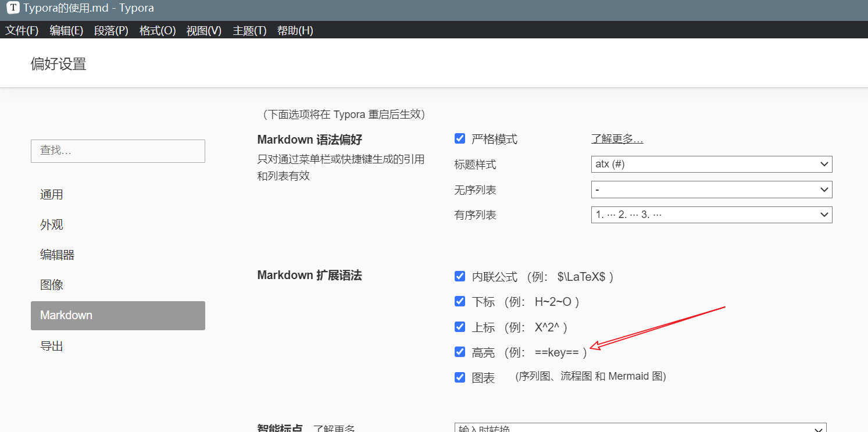Toggle the 内联公式 checkbox

(460, 276)
